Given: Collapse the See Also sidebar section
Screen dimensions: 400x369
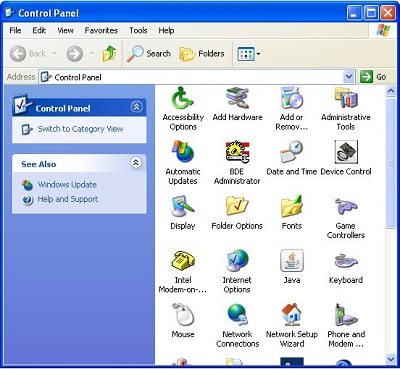Looking at the screenshot, I should 136,162.
